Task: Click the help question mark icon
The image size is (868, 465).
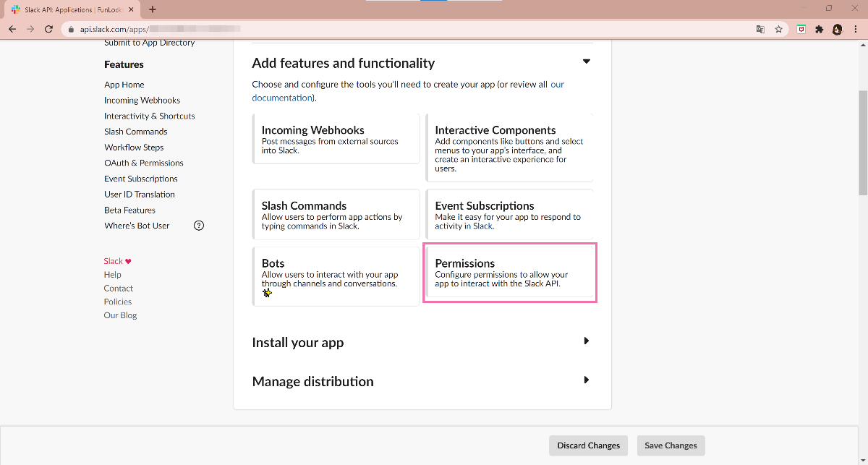Action: [199, 226]
